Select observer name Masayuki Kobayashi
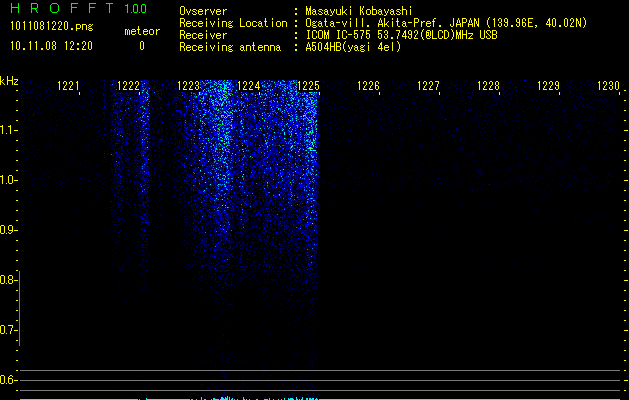Viewport: 629px width, 400px height. click(x=359, y=11)
